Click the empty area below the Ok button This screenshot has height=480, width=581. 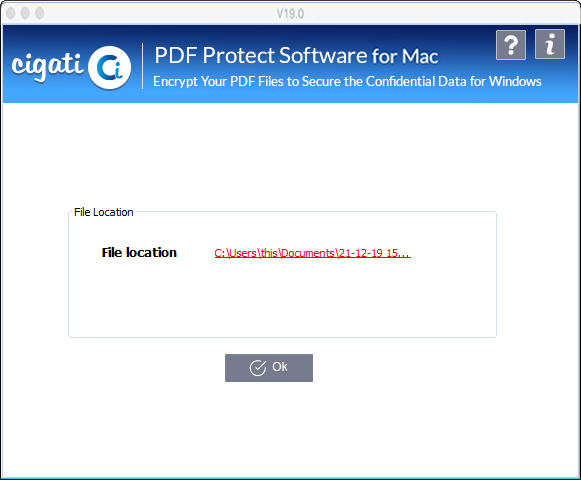289,430
